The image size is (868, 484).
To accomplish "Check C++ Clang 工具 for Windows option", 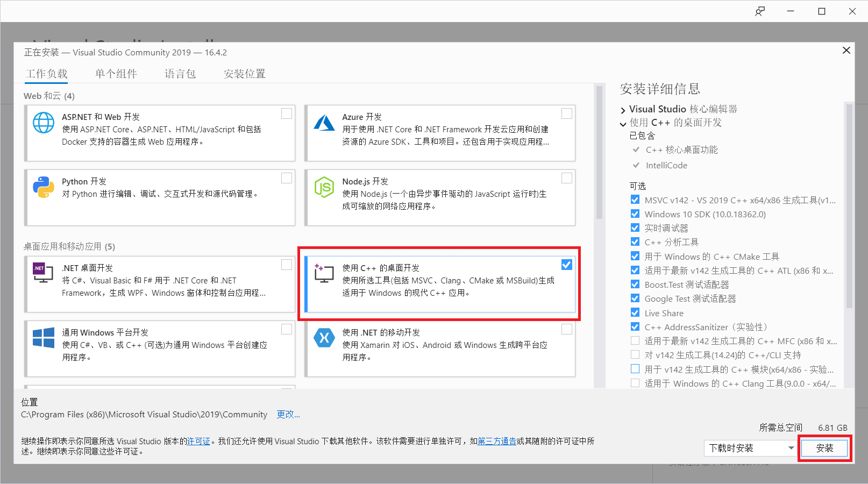I will tap(635, 383).
